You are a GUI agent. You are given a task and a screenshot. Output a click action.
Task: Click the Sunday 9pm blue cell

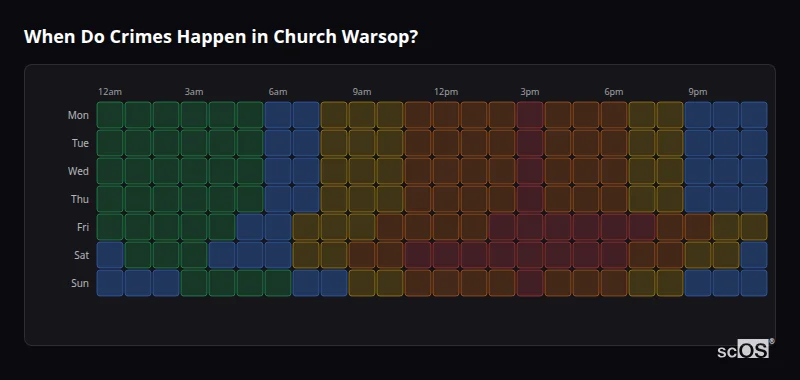(697, 283)
